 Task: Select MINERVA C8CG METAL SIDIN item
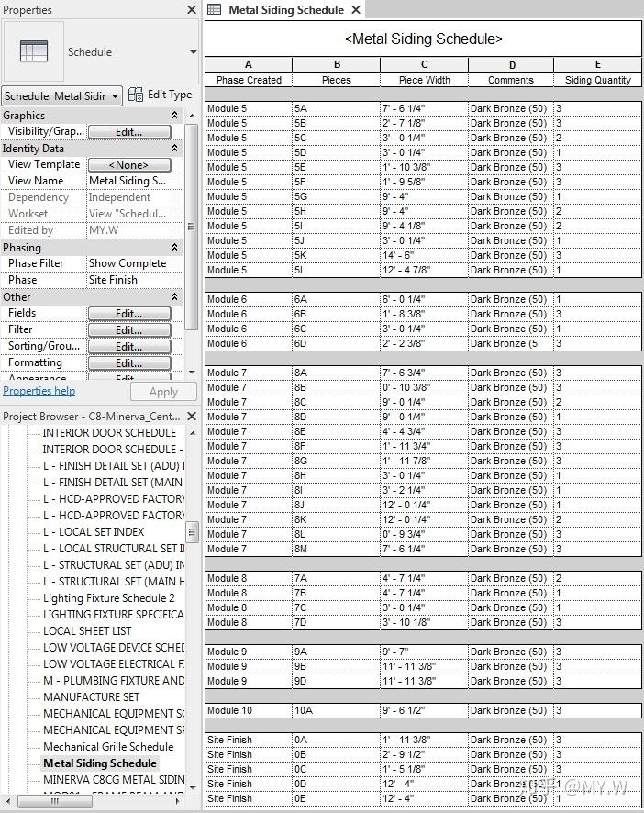tap(114, 779)
